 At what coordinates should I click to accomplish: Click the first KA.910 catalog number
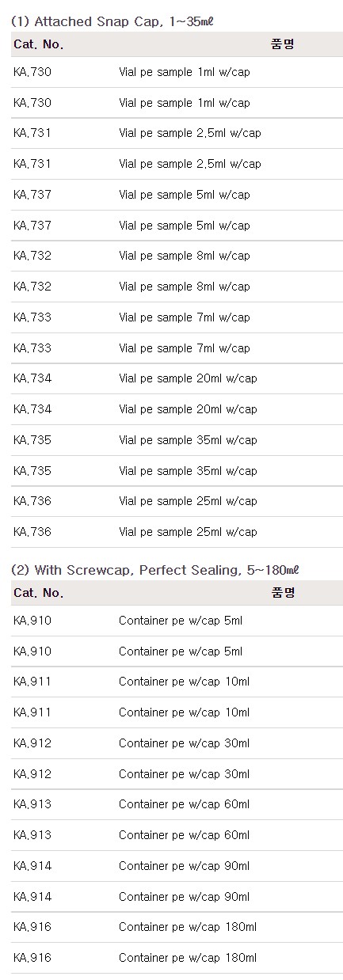32,621
